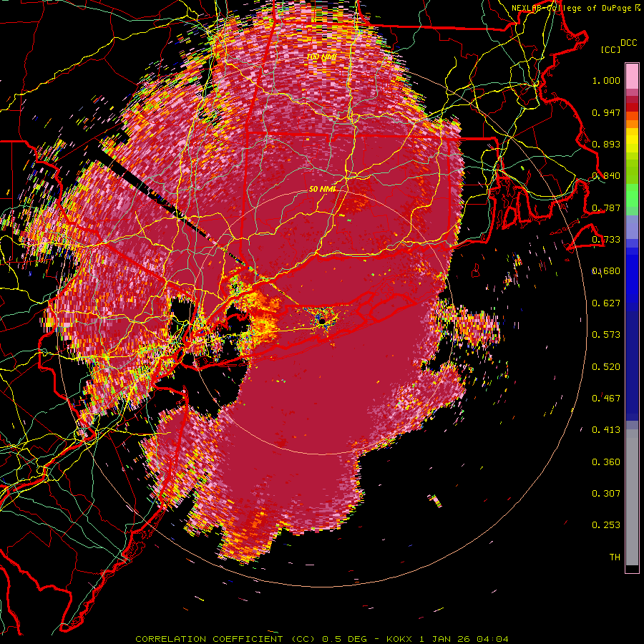
Task: Click the 0.680 color scale value
Action: point(606,271)
